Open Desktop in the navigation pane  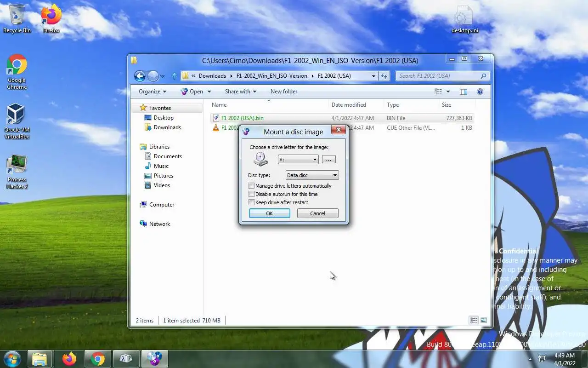point(164,118)
